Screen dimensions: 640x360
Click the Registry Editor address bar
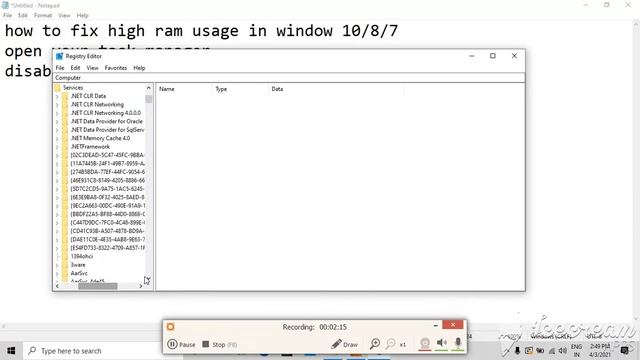pos(289,78)
